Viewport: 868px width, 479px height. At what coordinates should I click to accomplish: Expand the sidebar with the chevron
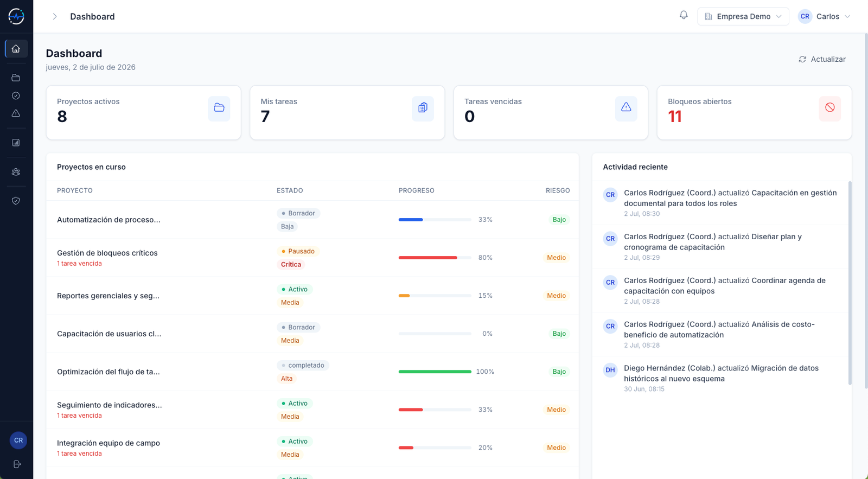(55, 16)
